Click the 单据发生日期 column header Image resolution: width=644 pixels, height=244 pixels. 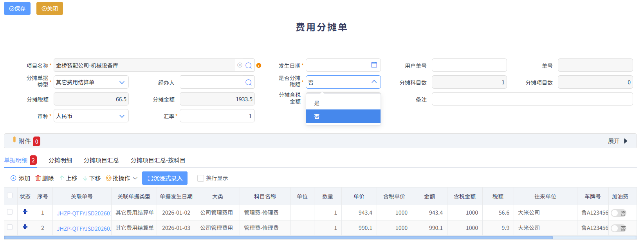[176, 196]
